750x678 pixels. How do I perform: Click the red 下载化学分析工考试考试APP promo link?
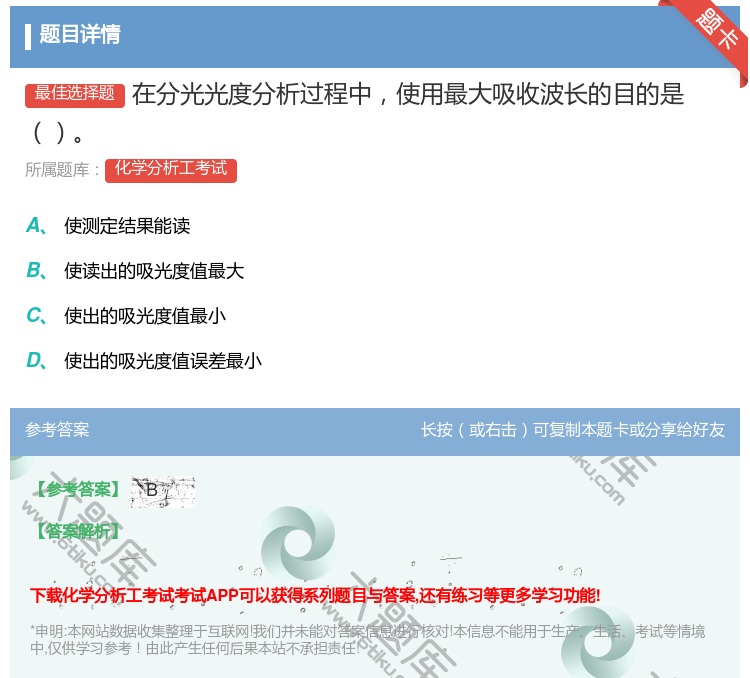tap(315, 595)
